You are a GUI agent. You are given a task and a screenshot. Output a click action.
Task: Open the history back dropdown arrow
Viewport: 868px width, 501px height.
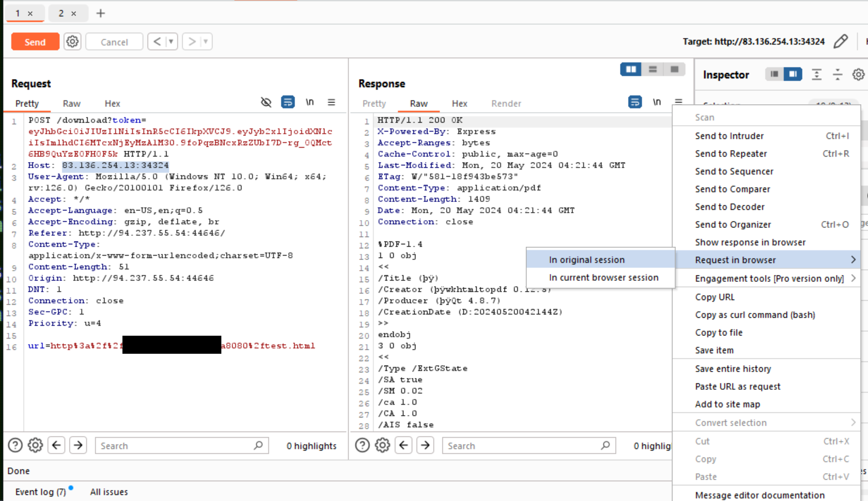pyautogui.click(x=171, y=42)
